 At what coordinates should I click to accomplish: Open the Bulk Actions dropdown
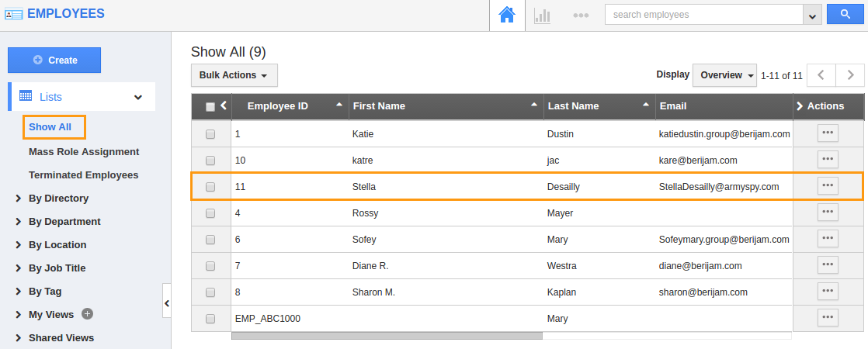click(x=234, y=75)
